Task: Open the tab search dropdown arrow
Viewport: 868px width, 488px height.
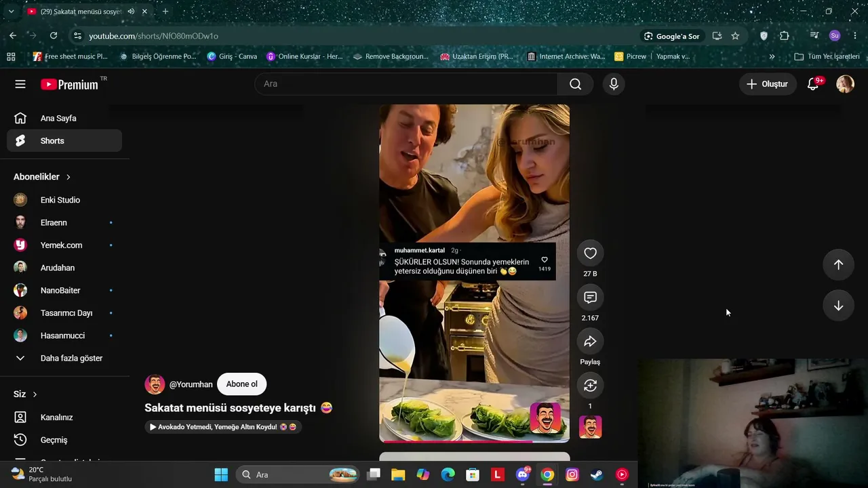Action: click(11, 12)
